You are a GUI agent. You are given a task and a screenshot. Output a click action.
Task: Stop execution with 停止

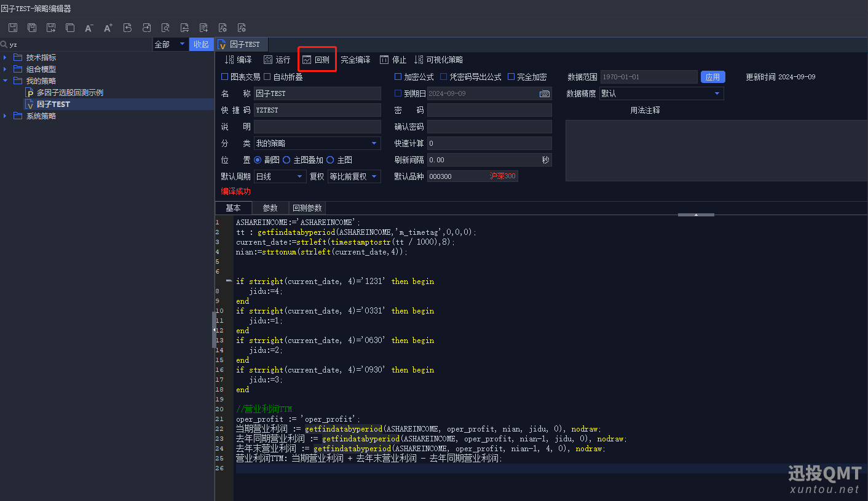[393, 60]
